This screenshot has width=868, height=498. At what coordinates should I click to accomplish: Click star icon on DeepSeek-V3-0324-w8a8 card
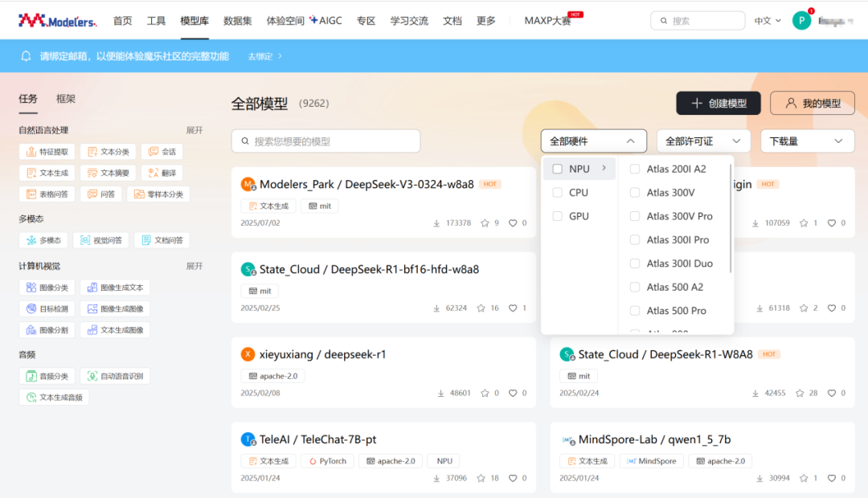click(485, 223)
